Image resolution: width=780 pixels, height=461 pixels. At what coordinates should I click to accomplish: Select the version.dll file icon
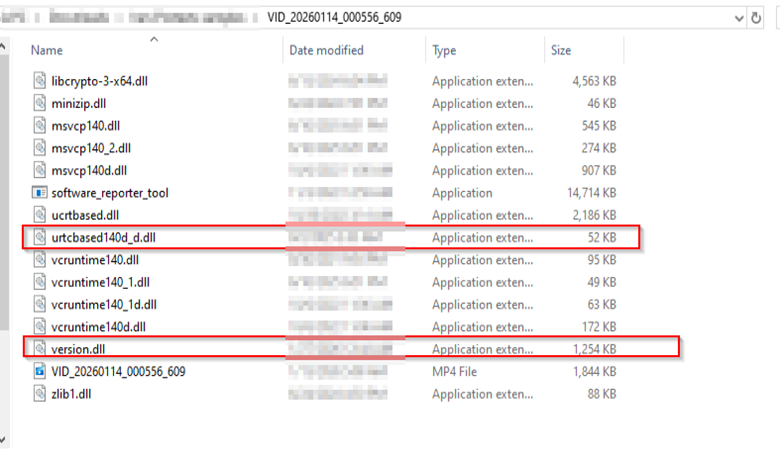tap(40, 349)
